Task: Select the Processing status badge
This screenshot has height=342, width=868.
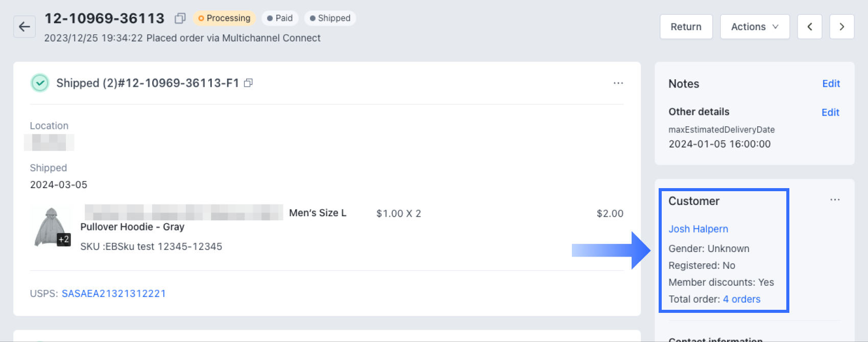Action: 224,18
